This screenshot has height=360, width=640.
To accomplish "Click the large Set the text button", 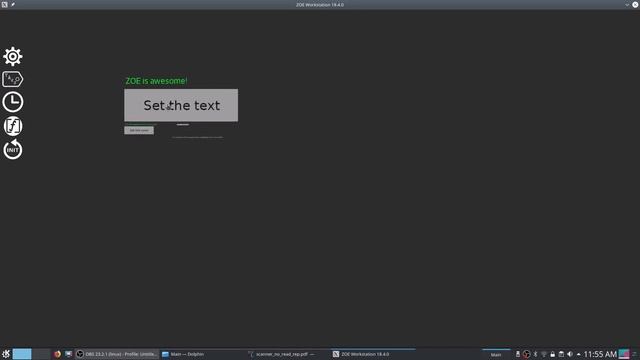I will 181,105.
